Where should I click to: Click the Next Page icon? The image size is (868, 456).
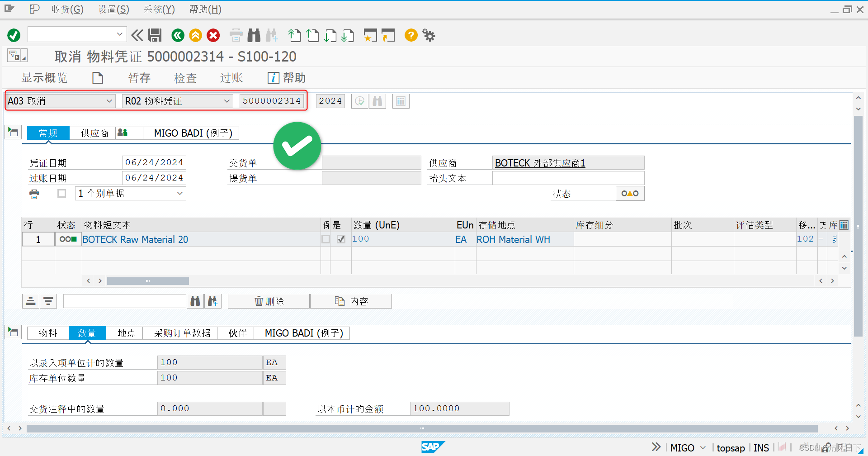(x=330, y=35)
